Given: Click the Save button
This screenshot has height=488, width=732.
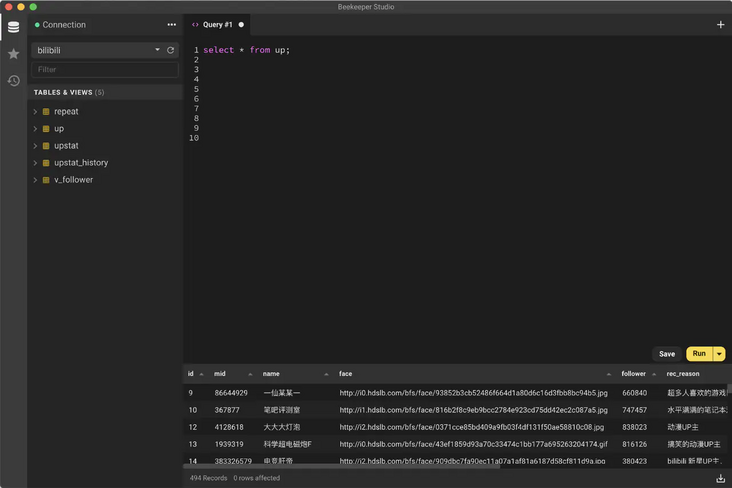Looking at the screenshot, I should tap(667, 354).
